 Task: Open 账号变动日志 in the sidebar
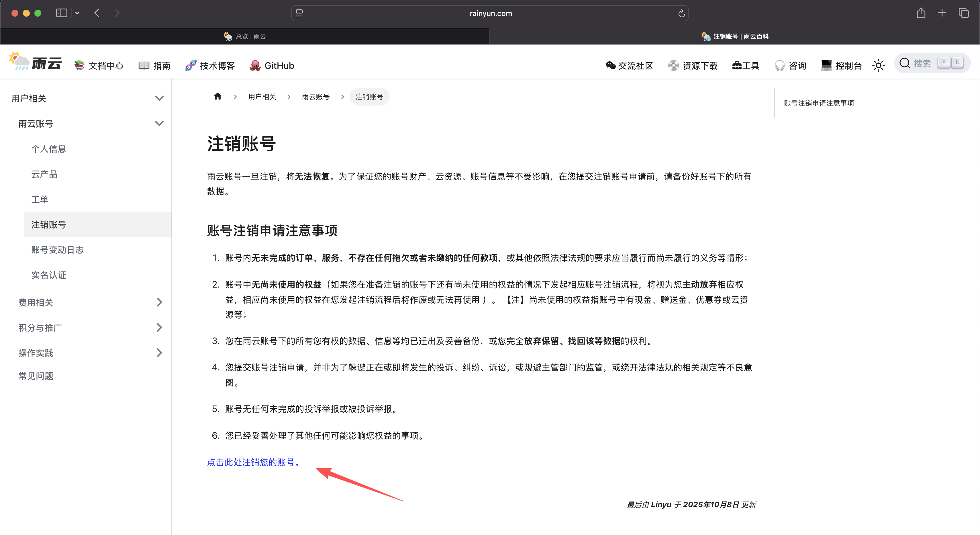point(57,250)
